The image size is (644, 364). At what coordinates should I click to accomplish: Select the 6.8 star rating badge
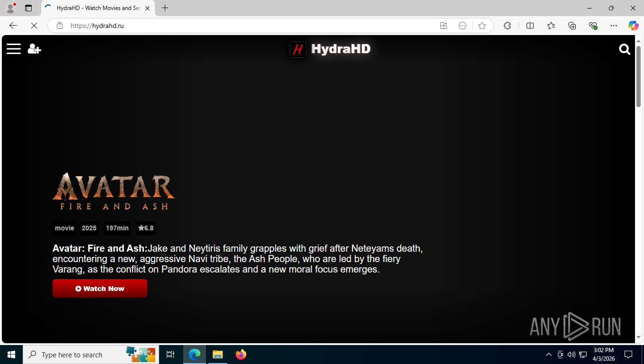click(x=146, y=228)
